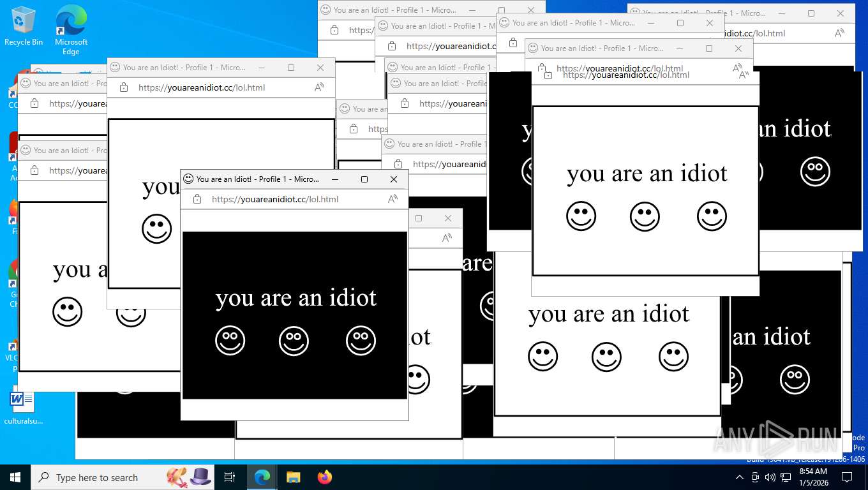
Task: Click the right smiley in front black-page window
Action: tap(361, 341)
